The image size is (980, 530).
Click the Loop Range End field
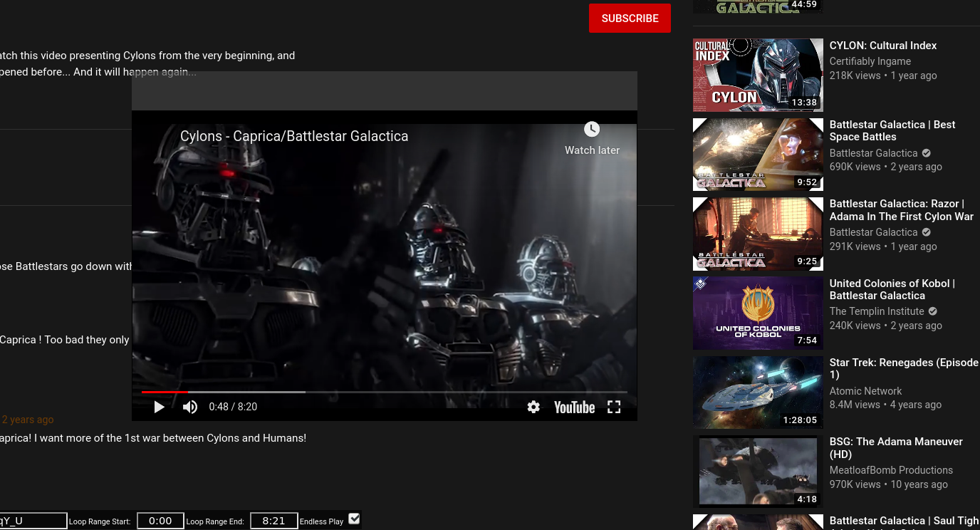[273, 521]
